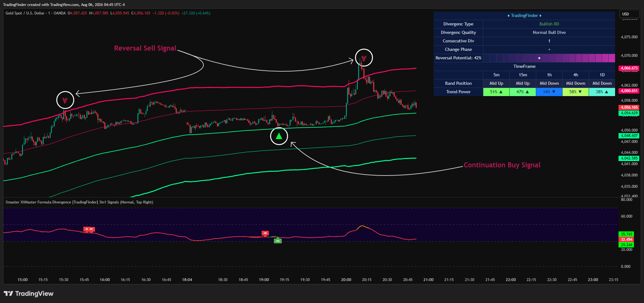The image size is (644, 303).
Task: Click the 'Band Position' row label
Action: (x=458, y=84)
